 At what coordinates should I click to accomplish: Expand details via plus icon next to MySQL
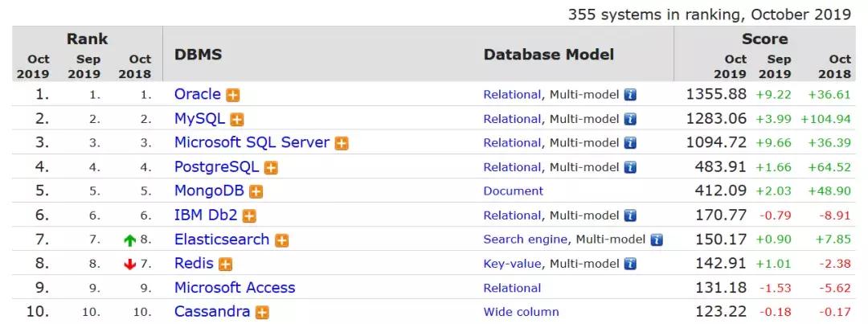click(x=237, y=120)
